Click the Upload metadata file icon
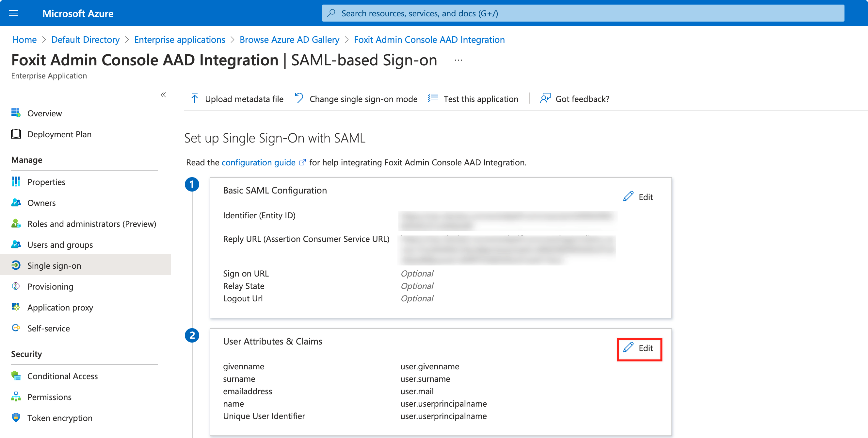This screenshot has width=868, height=438. coord(194,98)
